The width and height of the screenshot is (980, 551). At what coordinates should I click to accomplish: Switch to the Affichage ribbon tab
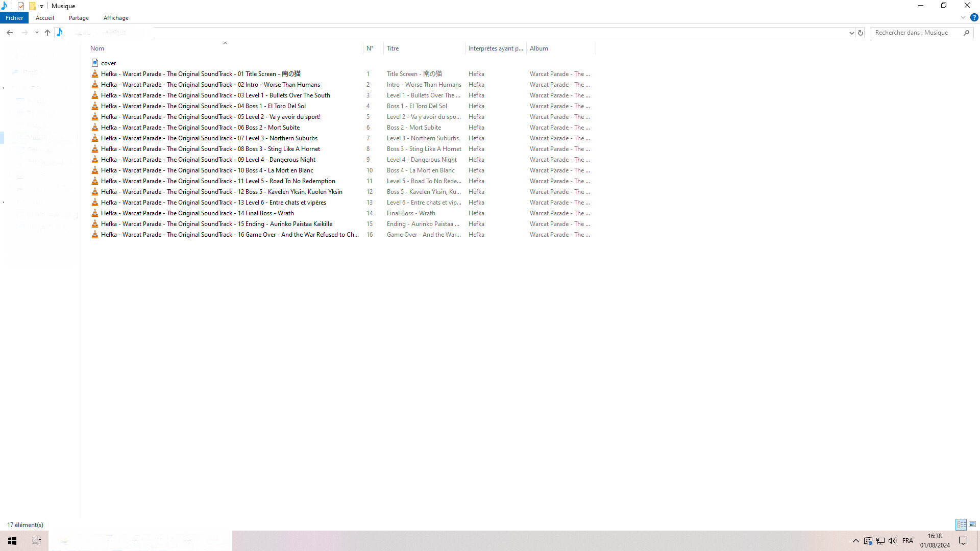coord(116,18)
